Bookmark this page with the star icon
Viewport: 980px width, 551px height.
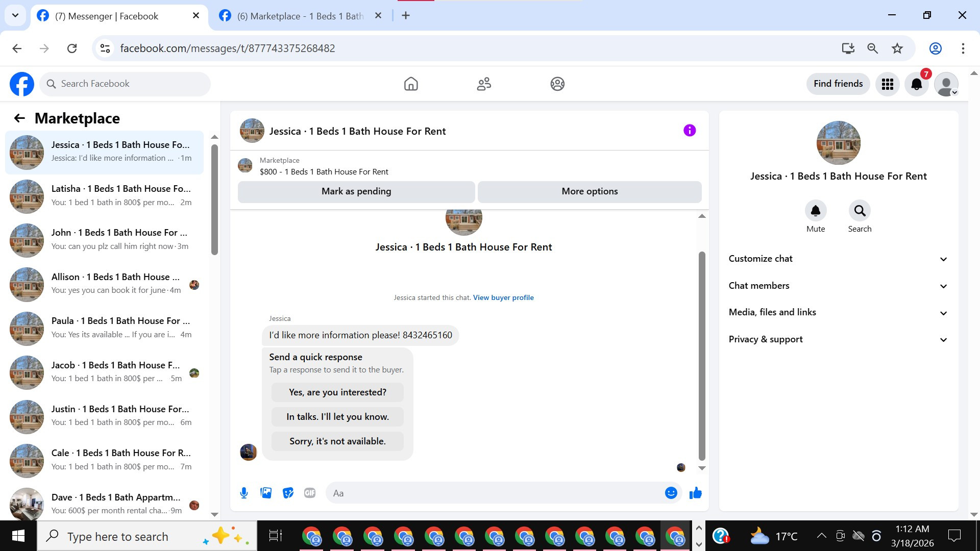coord(897,48)
